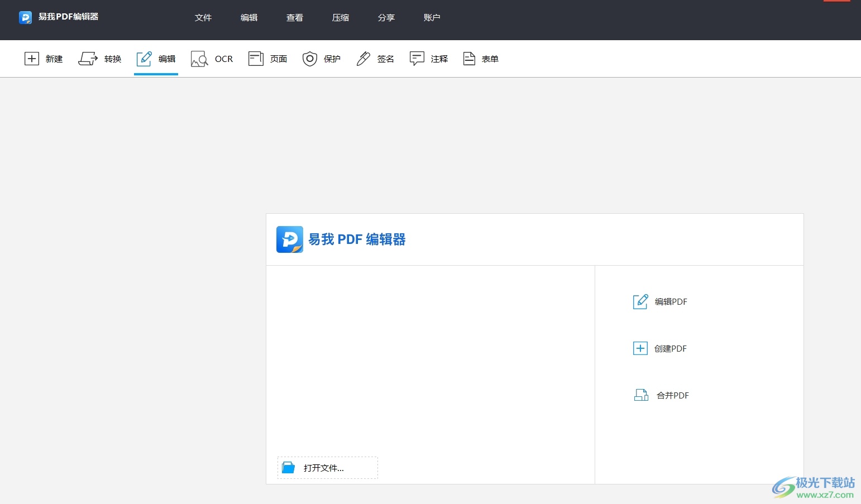Image resolution: width=861 pixels, height=504 pixels.
Task: Click the 新建 toolbar label
Action: click(x=54, y=59)
